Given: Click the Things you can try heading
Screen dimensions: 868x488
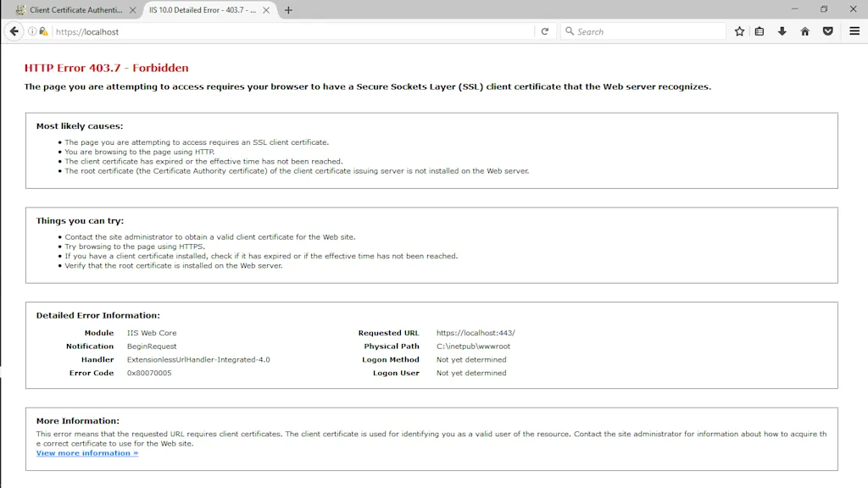Looking at the screenshot, I should pos(81,221).
